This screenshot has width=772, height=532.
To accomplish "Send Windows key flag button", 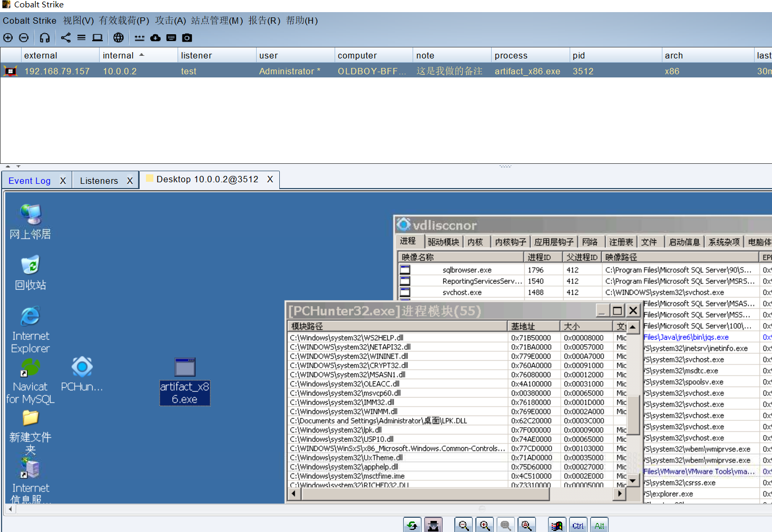I will point(557,525).
